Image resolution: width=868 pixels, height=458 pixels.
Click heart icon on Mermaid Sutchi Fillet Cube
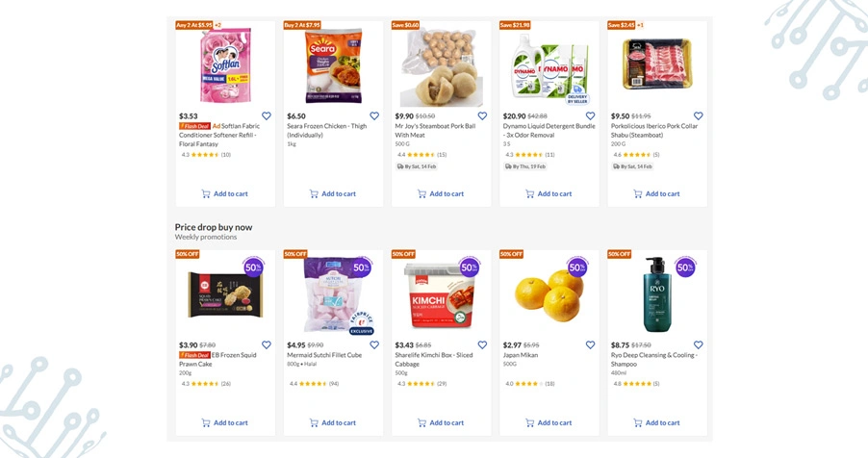[374, 345]
